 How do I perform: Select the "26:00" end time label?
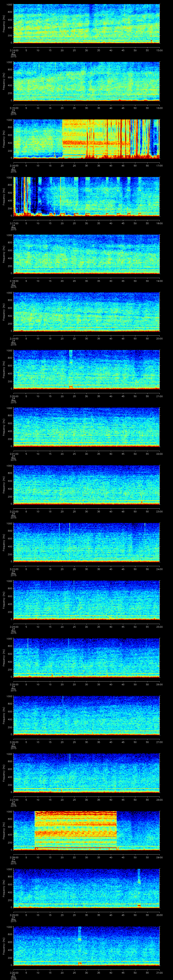click(x=160, y=684)
